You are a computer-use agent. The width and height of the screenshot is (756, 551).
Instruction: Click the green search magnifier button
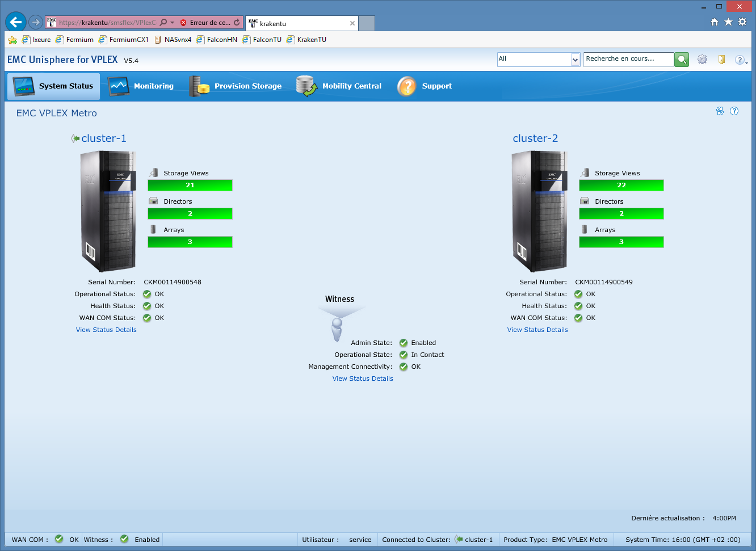pyautogui.click(x=682, y=60)
